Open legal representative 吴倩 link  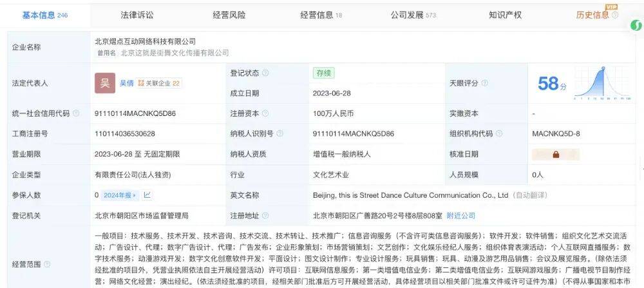tap(126, 83)
